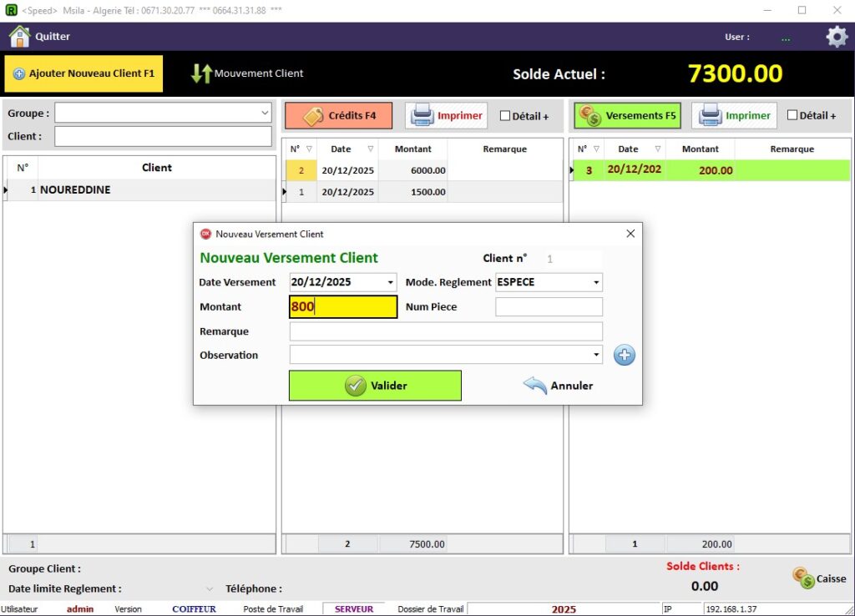Enable Détail + checkbox in credits panel
855x616 pixels.
(x=504, y=116)
